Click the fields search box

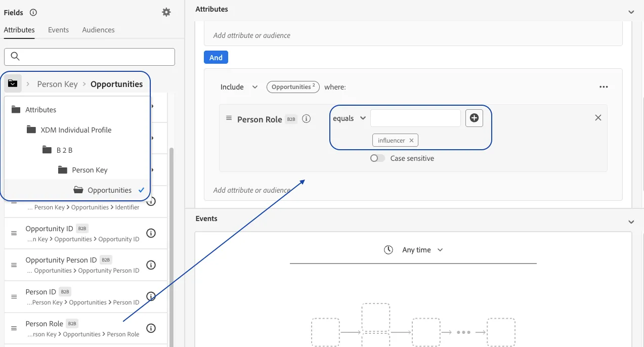90,57
